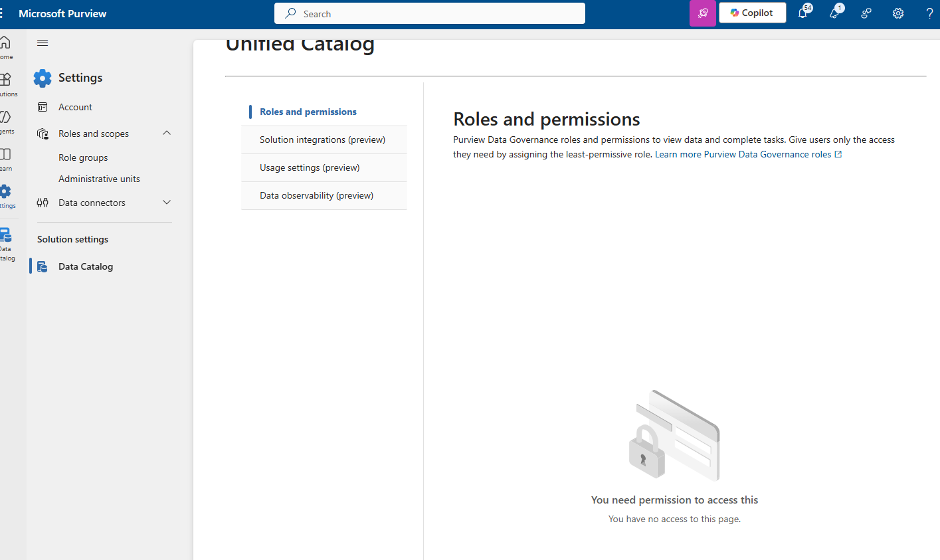Open Administrative units item
This screenshot has width=940, height=560.
pyautogui.click(x=99, y=179)
